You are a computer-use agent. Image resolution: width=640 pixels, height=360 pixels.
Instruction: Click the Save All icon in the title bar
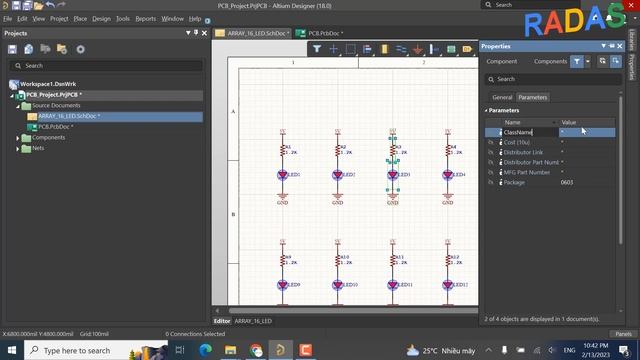pos(27,5)
